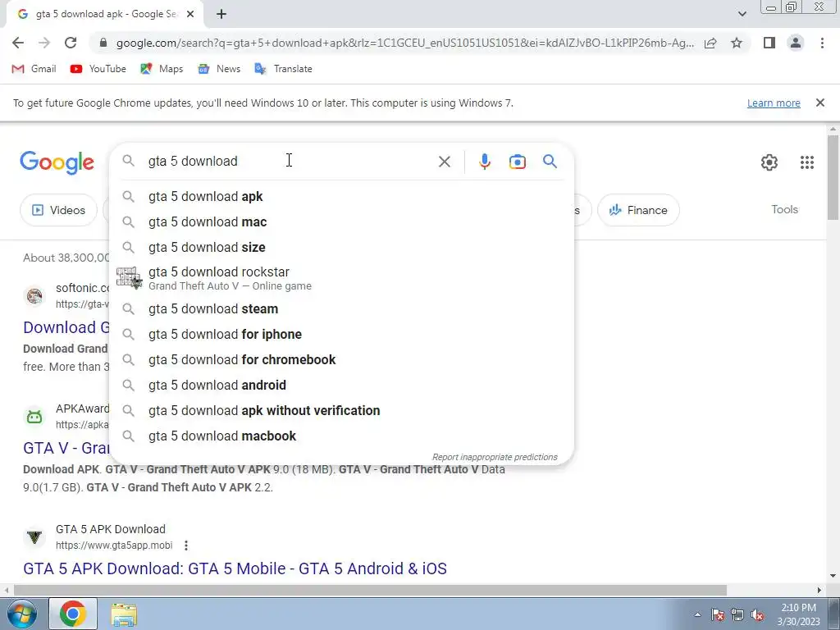Click the muted volume tray icon
Image resolution: width=840 pixels, height=630 pixels.
757,614
